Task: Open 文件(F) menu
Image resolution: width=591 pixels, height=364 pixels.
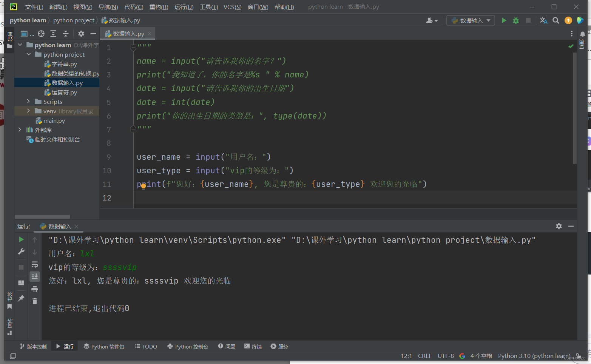Action: 34,7
